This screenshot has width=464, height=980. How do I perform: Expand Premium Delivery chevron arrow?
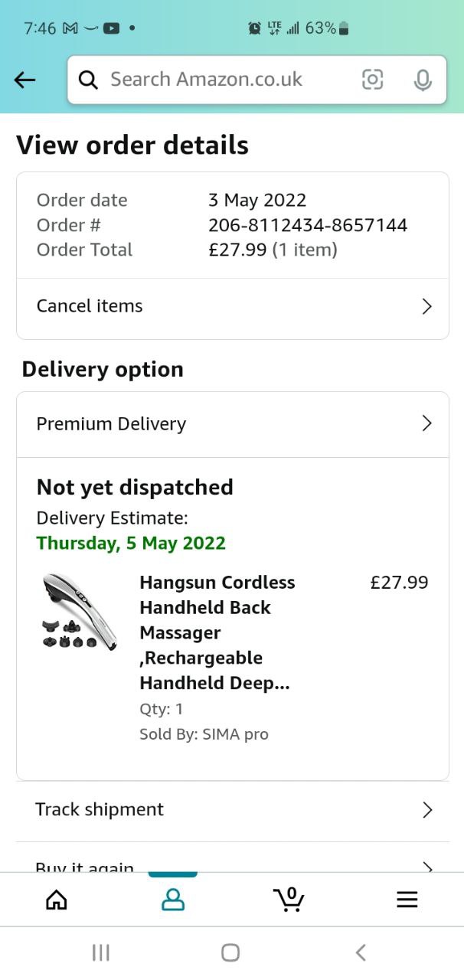pos(427,424)
